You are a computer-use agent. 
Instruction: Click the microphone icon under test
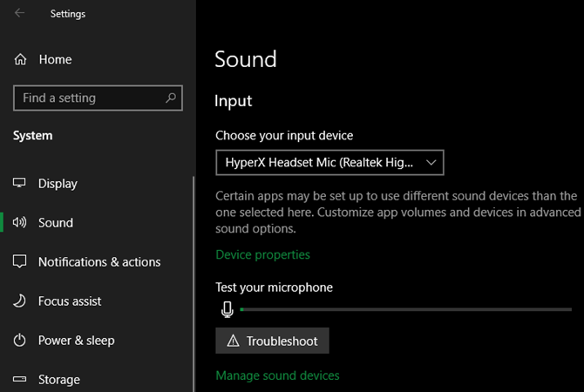(227, 309)
